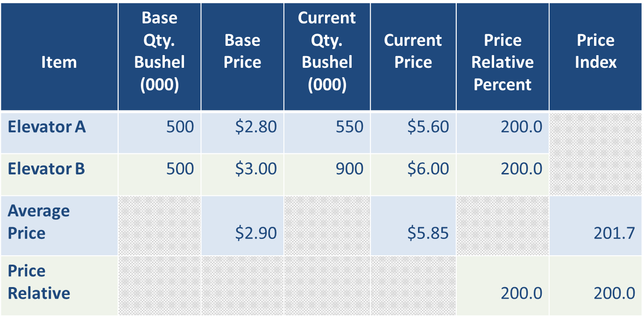
Task: Select the Elevator A row label
Action: pos(47,127)
